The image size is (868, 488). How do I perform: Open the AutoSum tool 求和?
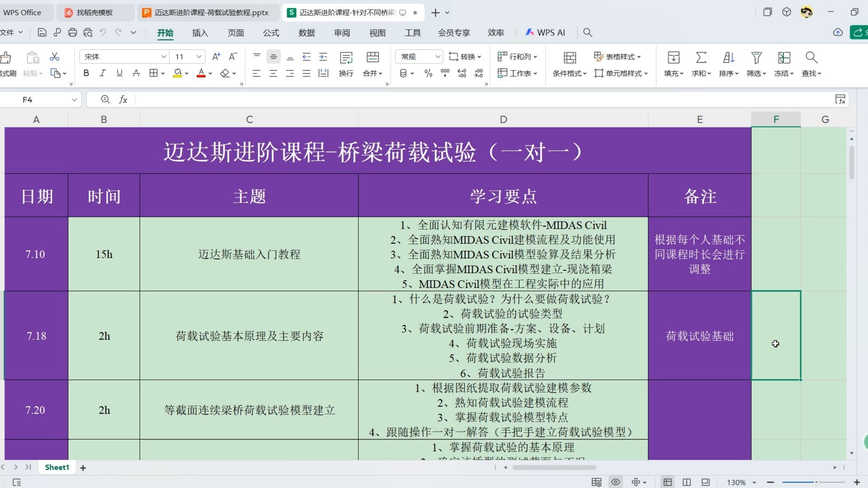pos(701,64)
